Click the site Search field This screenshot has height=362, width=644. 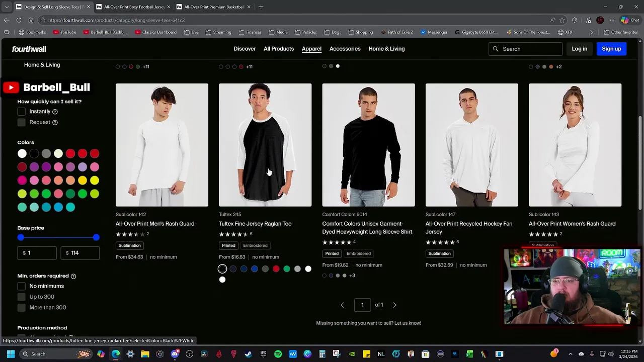(525, 49)
